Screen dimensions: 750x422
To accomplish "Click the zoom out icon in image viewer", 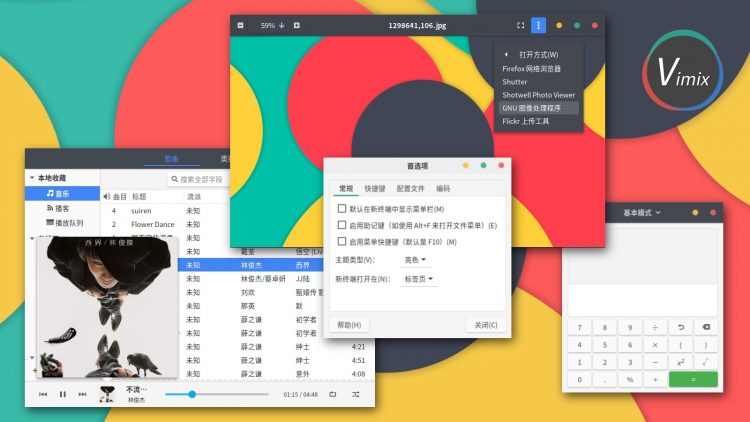I will coord(240,25).
